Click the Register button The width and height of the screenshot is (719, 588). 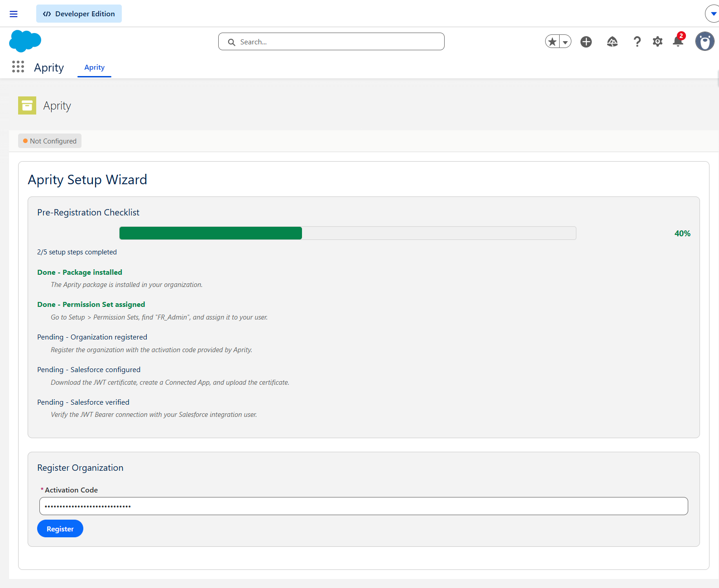tap(60, 529)
